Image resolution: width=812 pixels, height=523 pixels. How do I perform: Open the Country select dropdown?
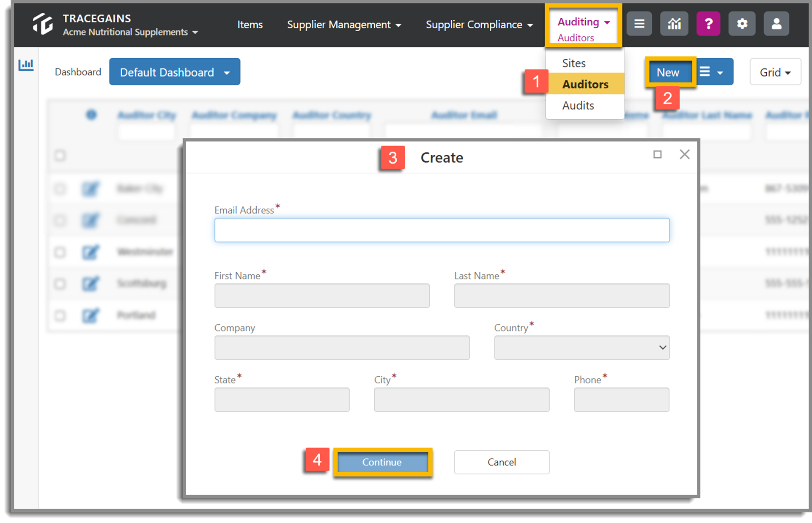click(x=582, y=348)
